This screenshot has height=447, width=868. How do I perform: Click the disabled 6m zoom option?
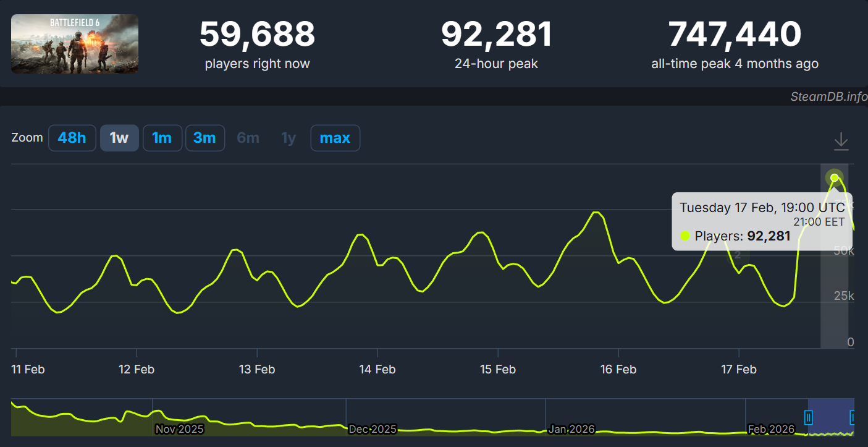tap(248, 138)
